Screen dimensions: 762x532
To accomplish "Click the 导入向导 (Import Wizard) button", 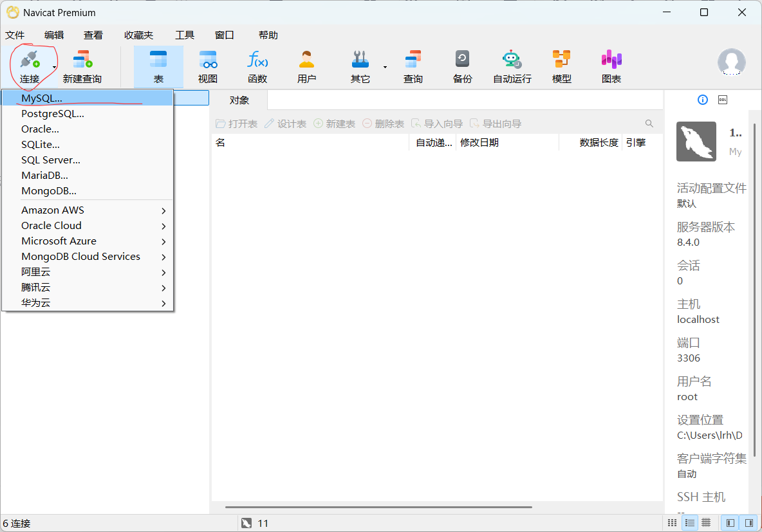I will pyautogui.click(x=437, y=124).
